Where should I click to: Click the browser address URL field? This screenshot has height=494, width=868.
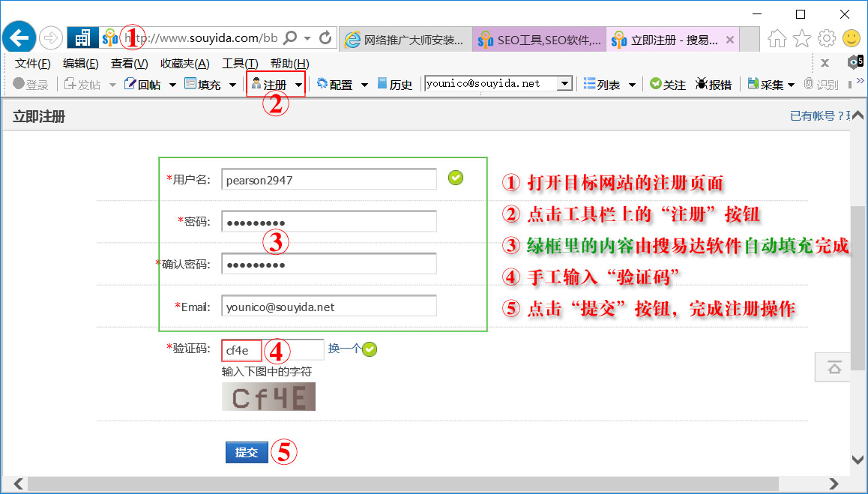[x=202, y=37]
